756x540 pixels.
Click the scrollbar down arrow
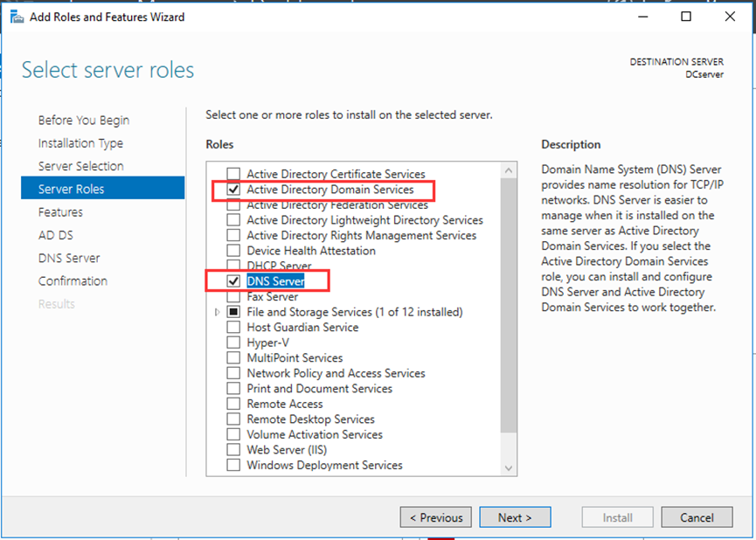[x=508, y=468]
